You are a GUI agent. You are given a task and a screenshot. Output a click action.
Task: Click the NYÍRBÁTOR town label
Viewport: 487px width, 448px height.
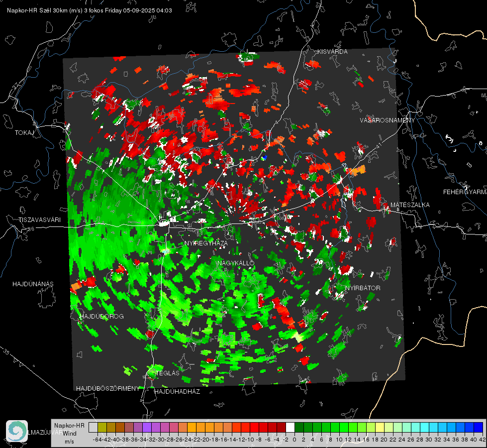[363, 288]
